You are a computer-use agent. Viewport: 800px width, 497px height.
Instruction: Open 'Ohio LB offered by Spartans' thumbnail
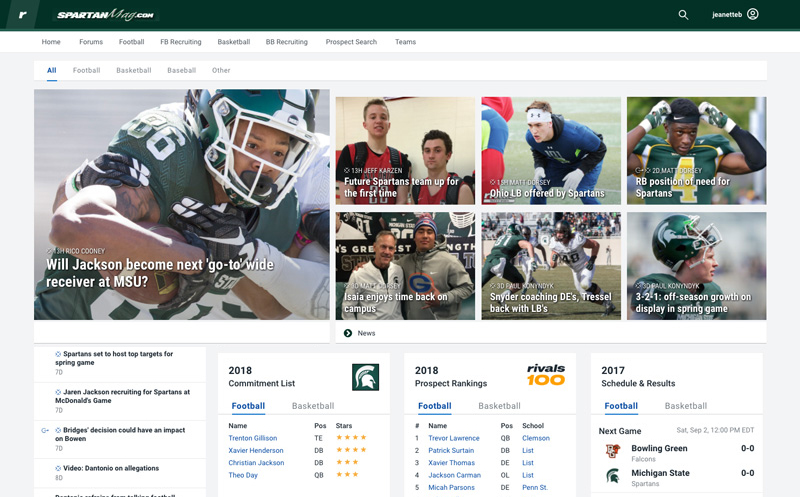(x=551, y=151)
